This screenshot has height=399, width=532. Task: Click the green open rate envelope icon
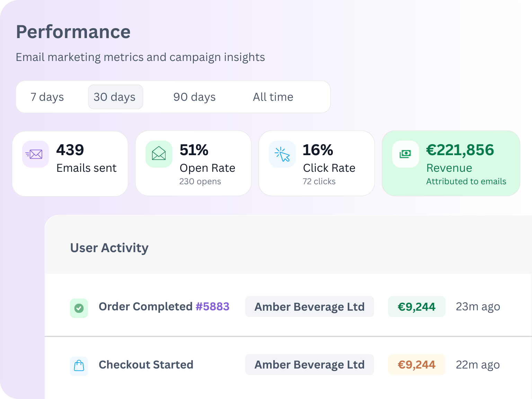click(x=159, y=154)
